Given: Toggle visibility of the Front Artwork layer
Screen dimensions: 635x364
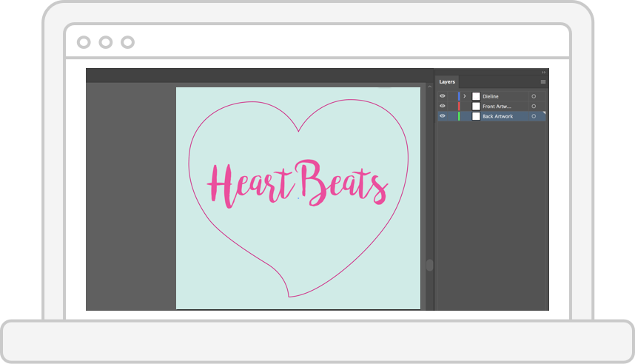Looking at the screenshot, I should (443, 107).
